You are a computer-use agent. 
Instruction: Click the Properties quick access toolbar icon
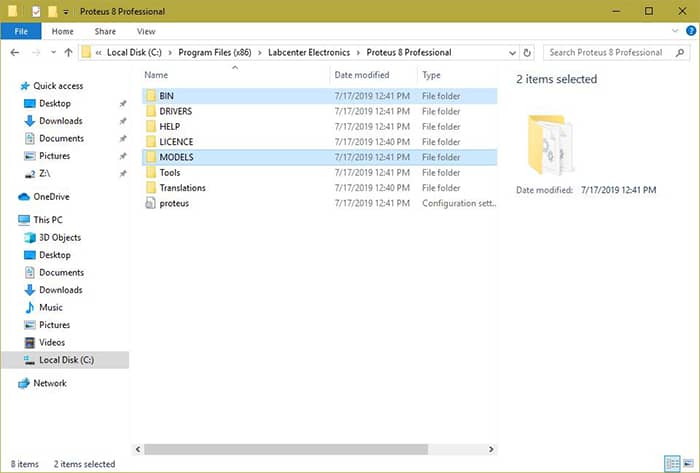pyautogui.click(x=36, y=12)
